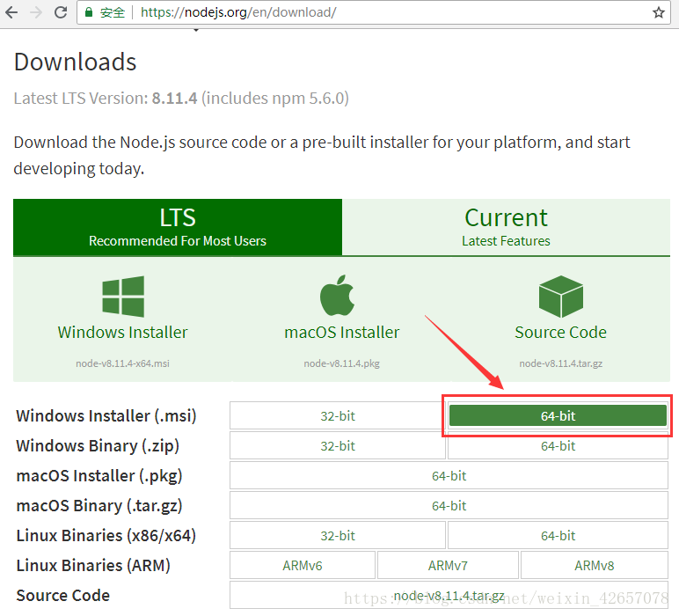
Task: Download ARMv6 Linux binary
Action: pyautogui.click(x=303, y=565)
